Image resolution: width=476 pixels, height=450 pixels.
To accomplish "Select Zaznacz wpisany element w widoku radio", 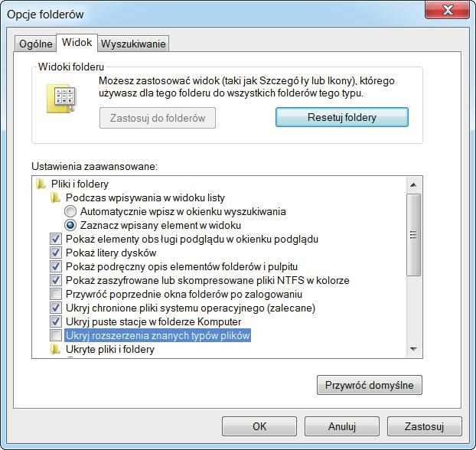I will click(x=70, y=225).
